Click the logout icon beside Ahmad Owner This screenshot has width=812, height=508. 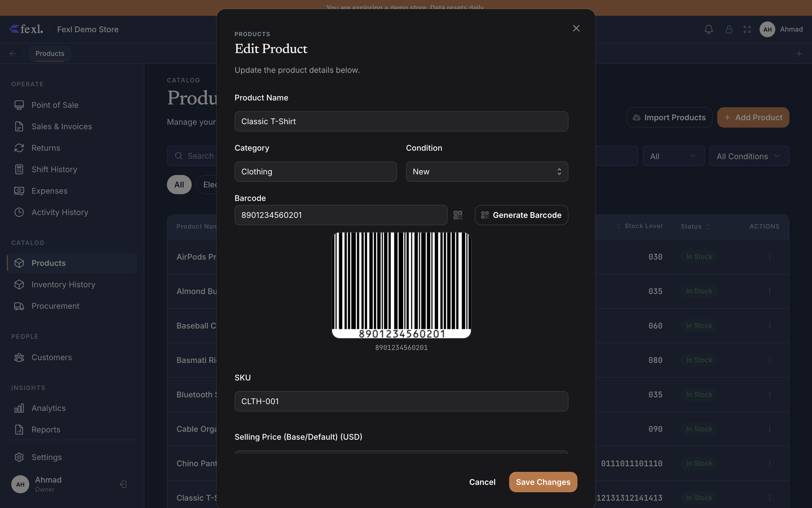pos(123,484)
